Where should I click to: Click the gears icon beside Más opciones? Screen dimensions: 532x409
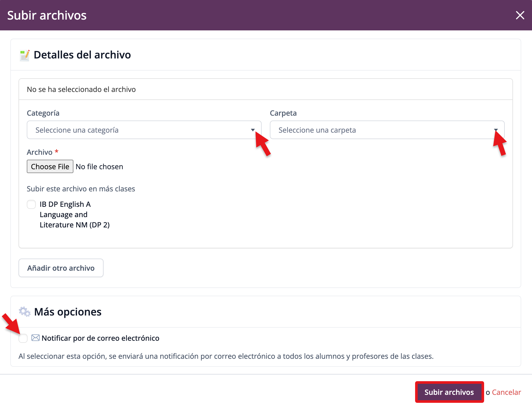(25, 312)
